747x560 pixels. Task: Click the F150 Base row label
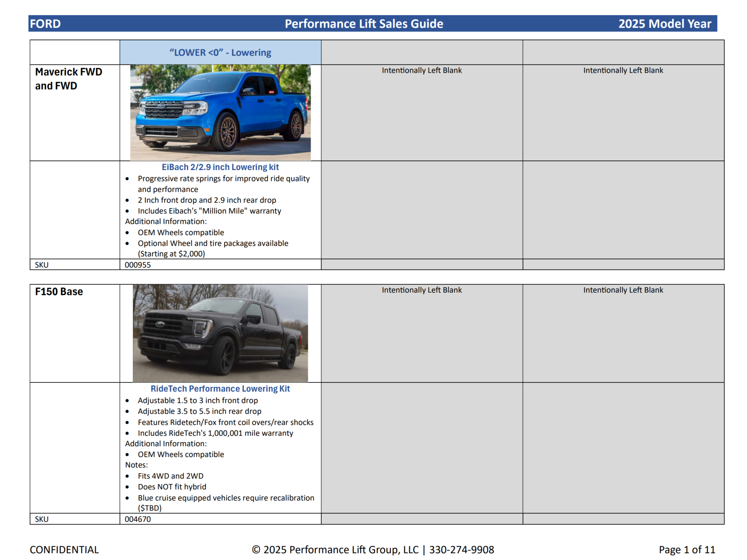(59, 291)
